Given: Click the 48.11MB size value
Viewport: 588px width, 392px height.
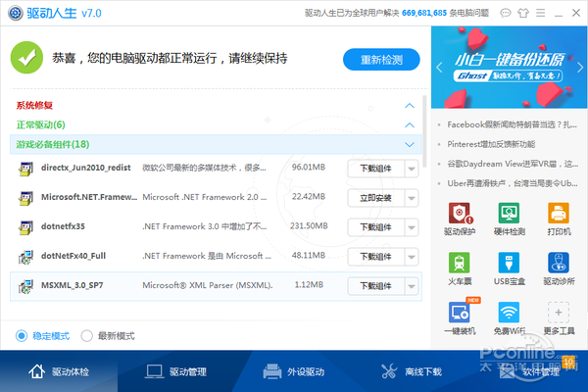Looking at the screenshot, I should (x=309, y=255).
